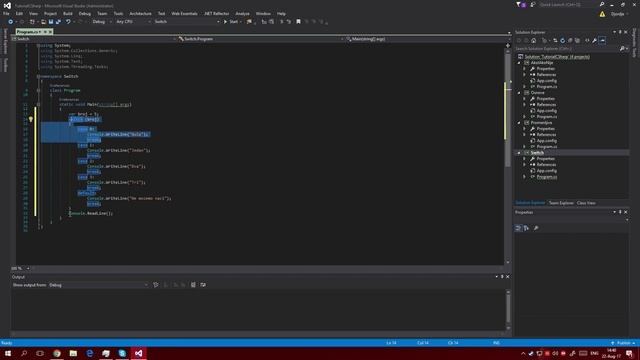This screenshot has height=360, width=640.
Task: Open the Any CPU platform dropdown
Action: (133, 22)
